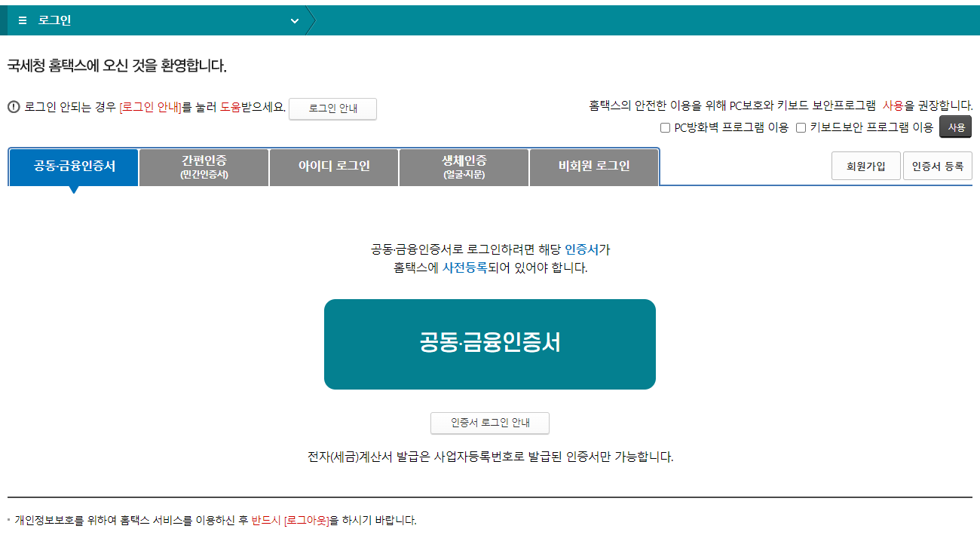Click the 회원가입 button
Screen dimensions: 980x538
(x=865, y=167)
